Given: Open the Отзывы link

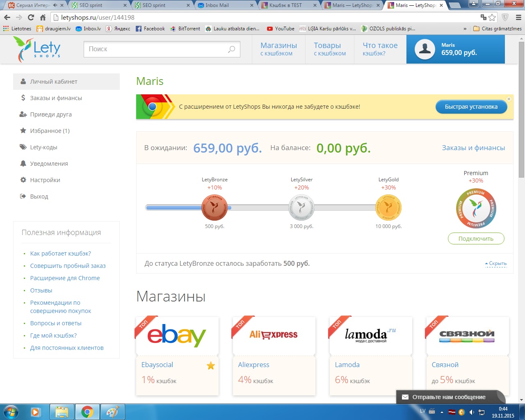Looking at the screenshot, I should [x=41, y=290].
